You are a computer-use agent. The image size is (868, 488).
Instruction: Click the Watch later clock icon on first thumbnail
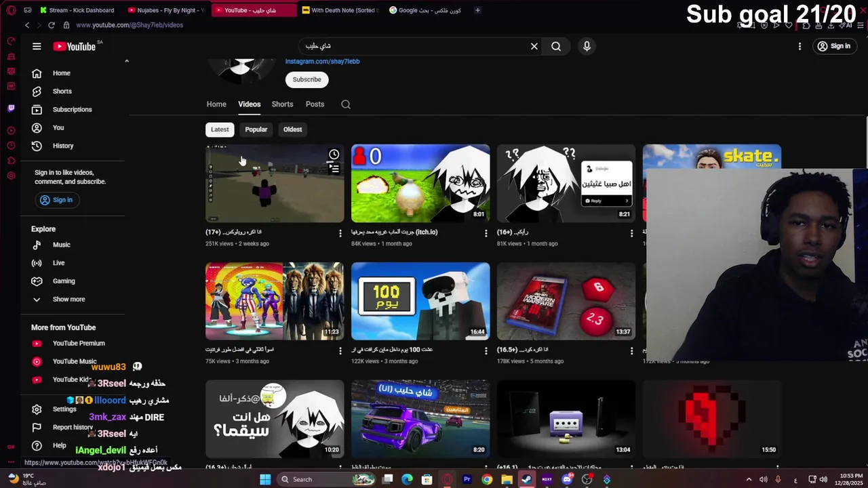click(x=334, y=155)
